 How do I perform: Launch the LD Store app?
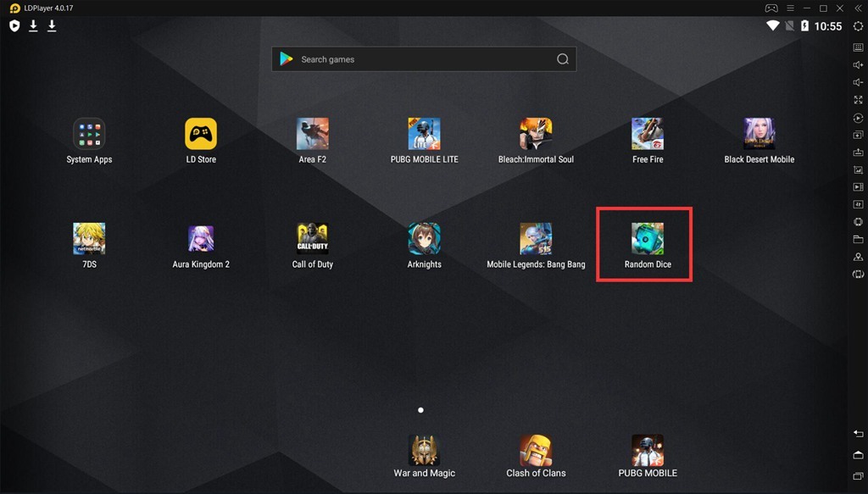[x=201, y=134]
